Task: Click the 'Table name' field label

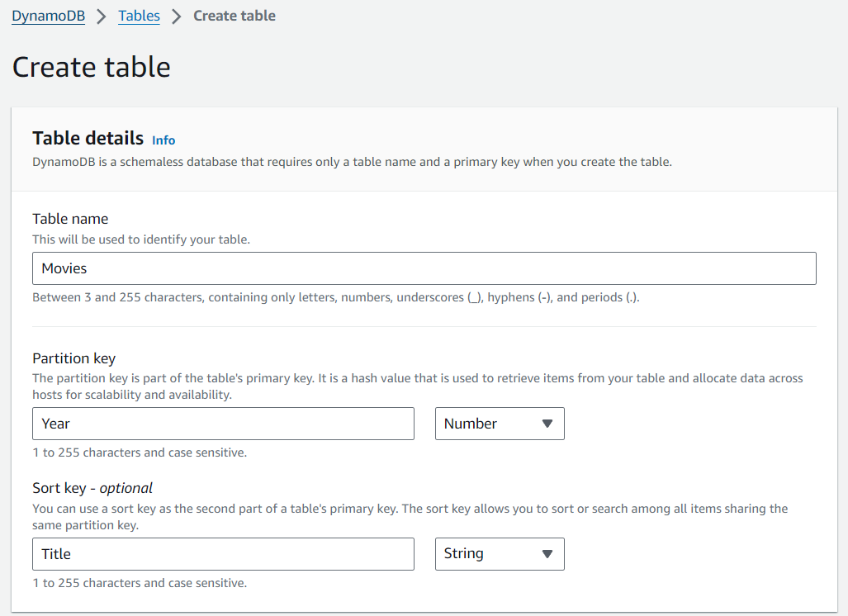Action: point(70,219)
